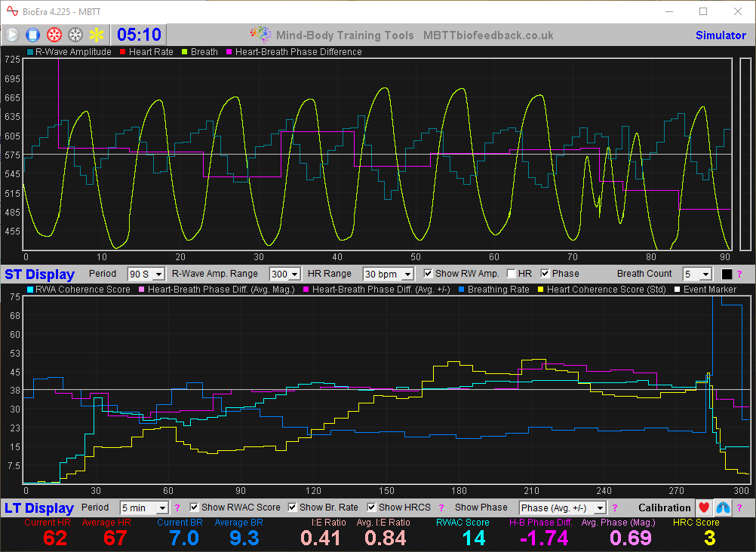Click the yellow asterisk event marker icon
Image resolution: width=756 pixels, height=552 pixels.
(x=96, y=34)
